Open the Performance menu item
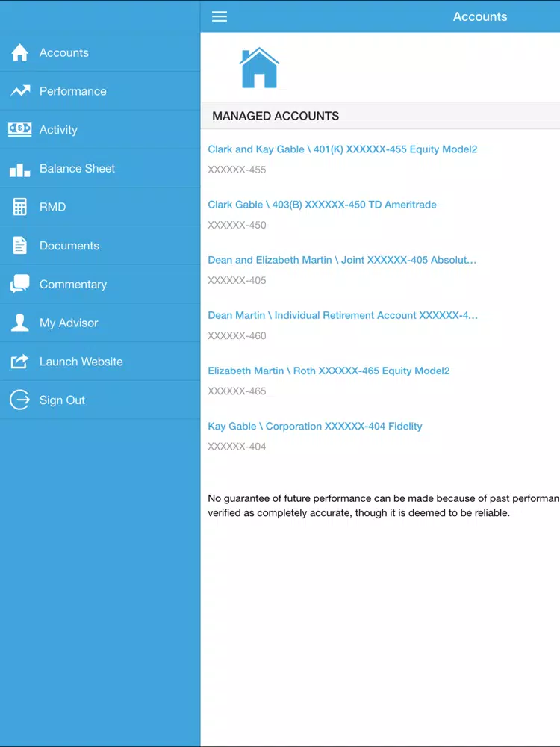 (100, 91)
